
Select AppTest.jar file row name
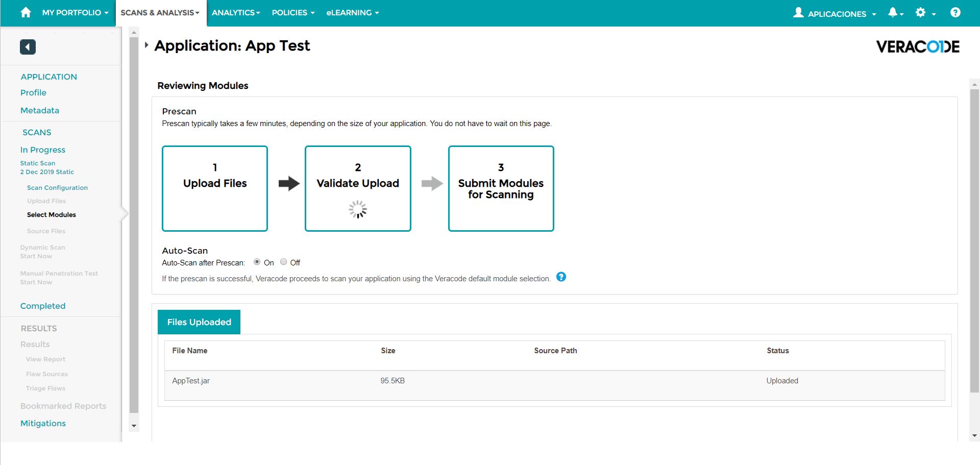click(x=191, y=381)
